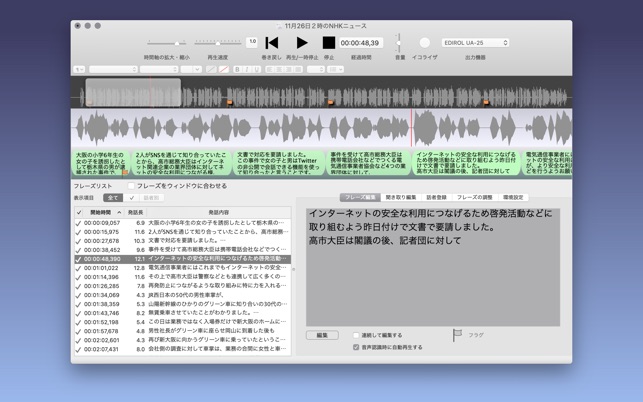
Task: Click the flag (フラグ) icon
Action: coord(457,335)
